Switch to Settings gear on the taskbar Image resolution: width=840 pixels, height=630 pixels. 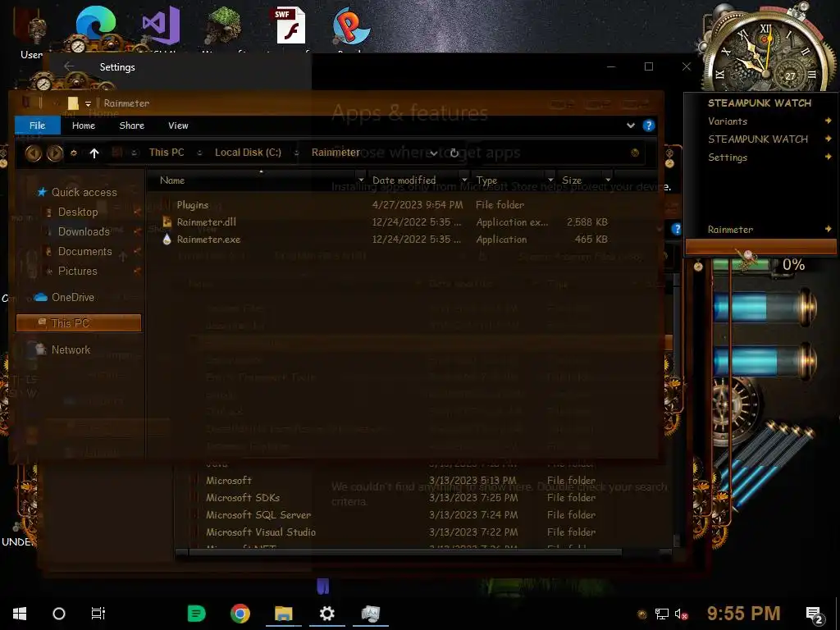[326, 614]
